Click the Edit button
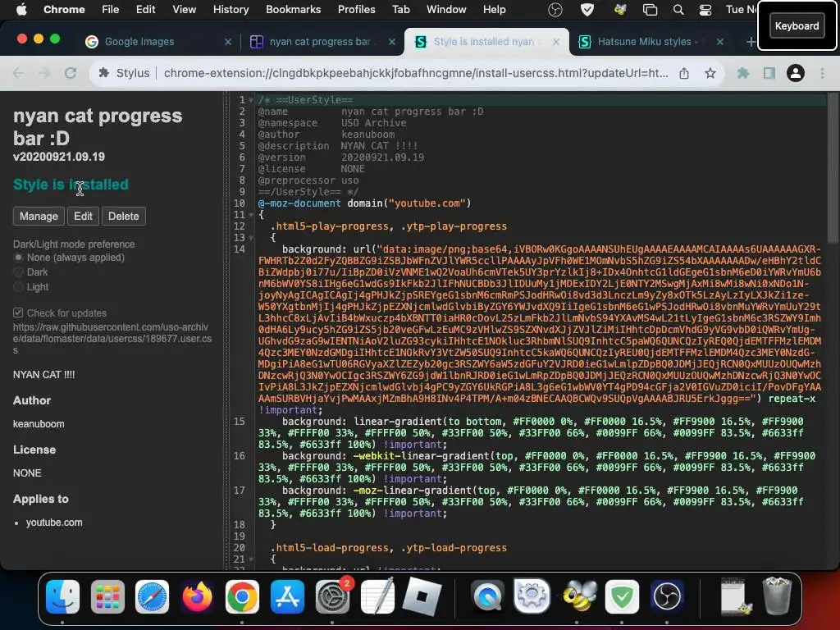 (83, 217)
